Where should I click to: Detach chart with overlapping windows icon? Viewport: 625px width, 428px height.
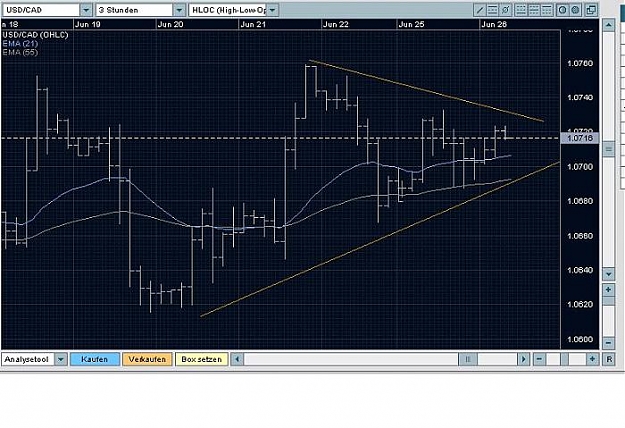click(x=592, y=10)
